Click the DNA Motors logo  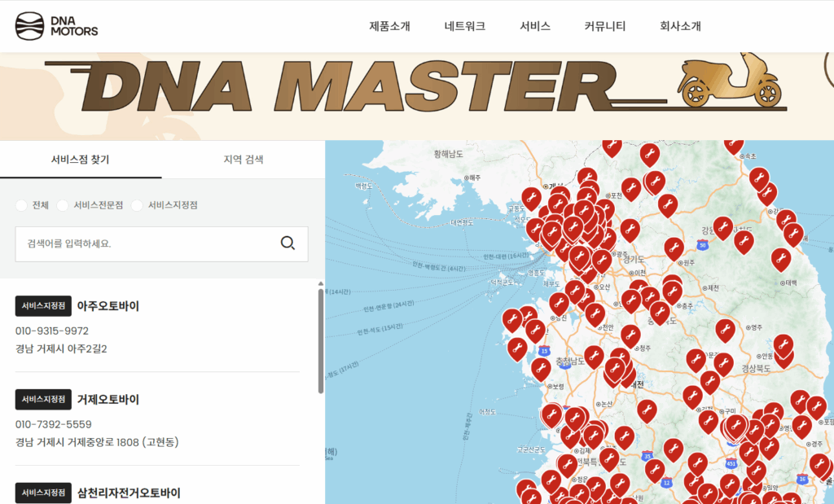pyautogui.click(x=56, y=26)
